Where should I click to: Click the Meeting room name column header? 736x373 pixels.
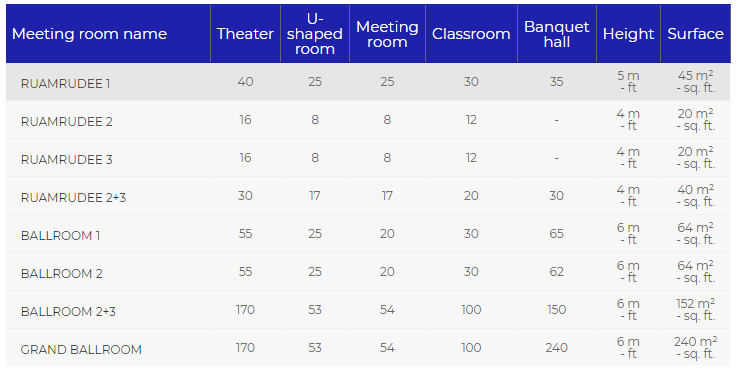click(89, 34)
